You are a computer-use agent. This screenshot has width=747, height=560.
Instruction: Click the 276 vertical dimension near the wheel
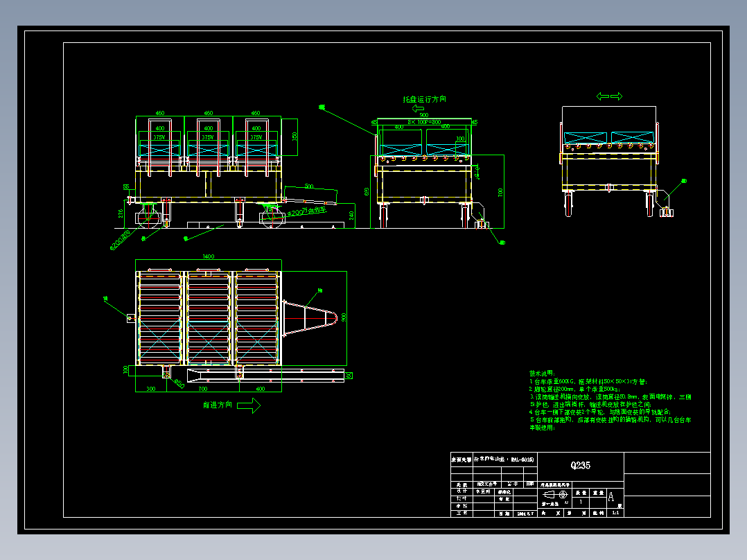121,213
